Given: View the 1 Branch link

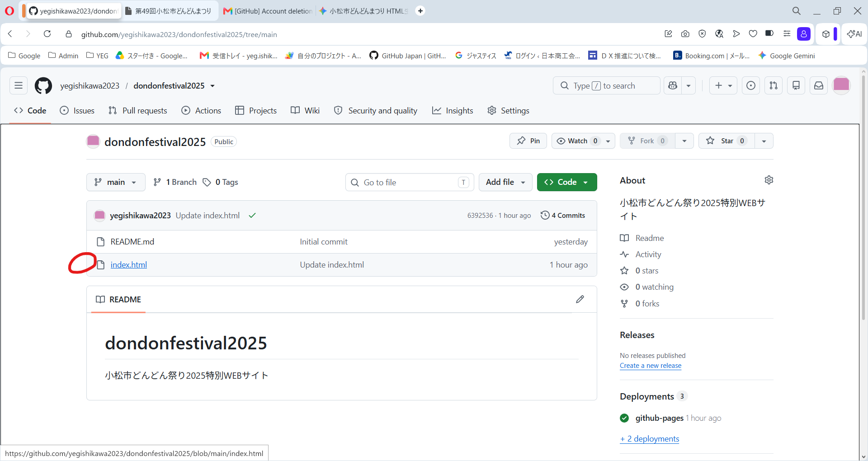Looking at the screenshot, I should pyautogui.click(x=175, y=182).
